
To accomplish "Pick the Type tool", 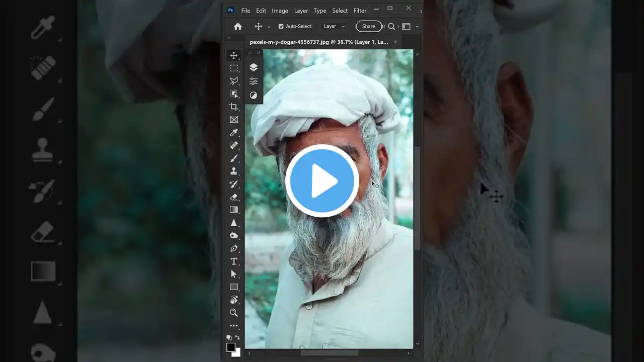I will [233, 261].
